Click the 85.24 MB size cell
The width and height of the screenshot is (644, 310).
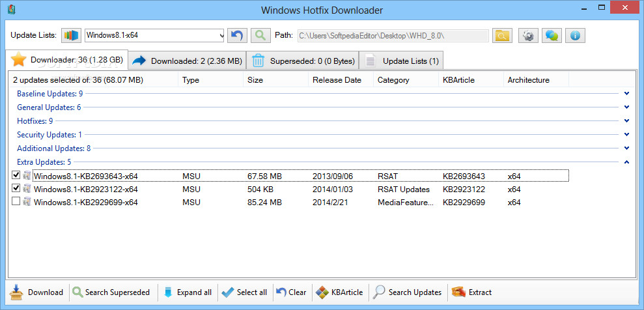[264, 202]
